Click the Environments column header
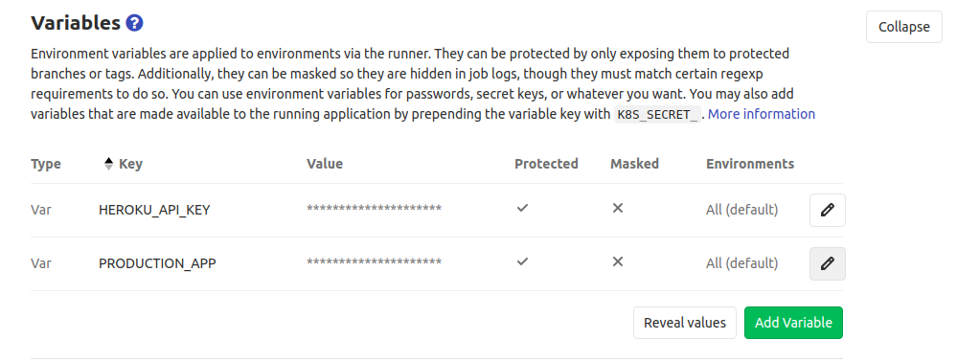Screen dimensions: 980x362 click(x=750, y=164)
